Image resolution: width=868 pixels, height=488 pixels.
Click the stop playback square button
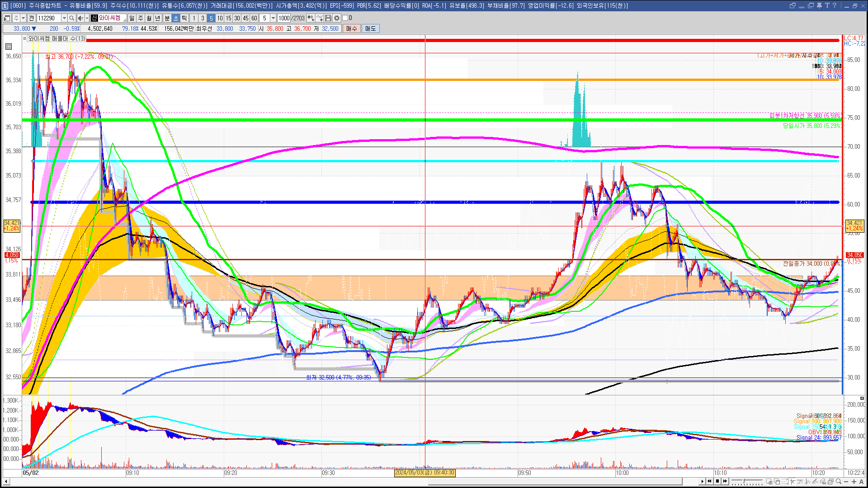tap(717, 481)
